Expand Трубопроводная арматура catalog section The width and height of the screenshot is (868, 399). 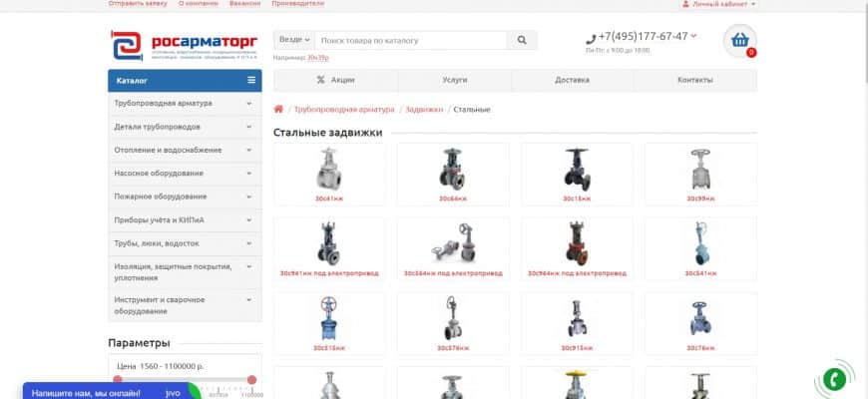tap(185, 104)
